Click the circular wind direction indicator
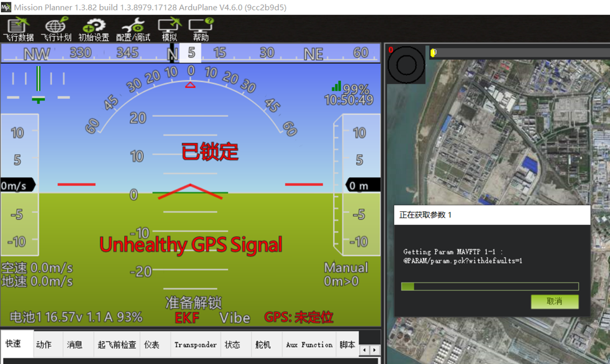Image resolution: width=610 pixels, height=364 pixels. pyautogui.click(x=406, y=64)
